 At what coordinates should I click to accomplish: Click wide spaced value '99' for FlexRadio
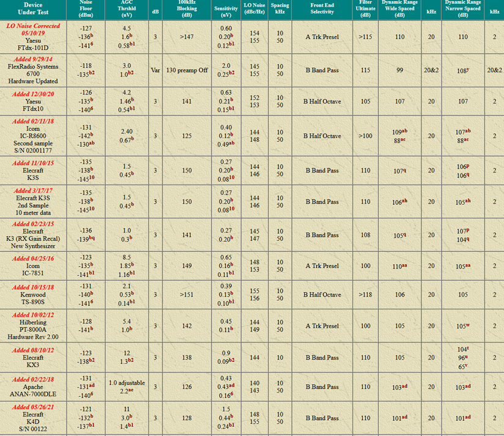coord(400,70)
